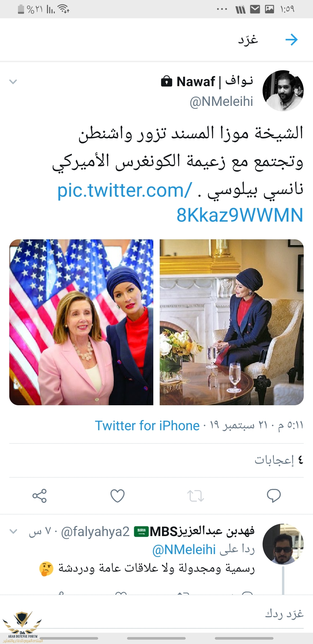Open Nawaf's profile picture

click(283, 91)
